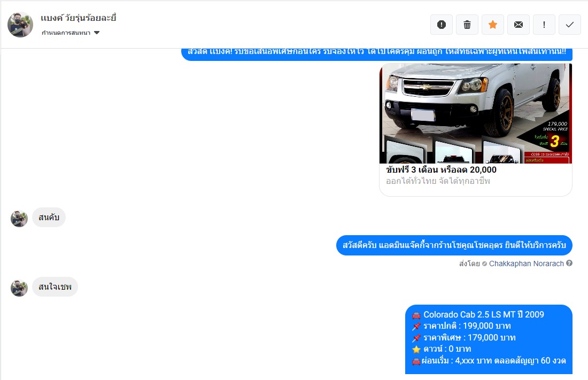Select the blue admin greeting message bubble
588x380 pixels.
coord(454,245)
